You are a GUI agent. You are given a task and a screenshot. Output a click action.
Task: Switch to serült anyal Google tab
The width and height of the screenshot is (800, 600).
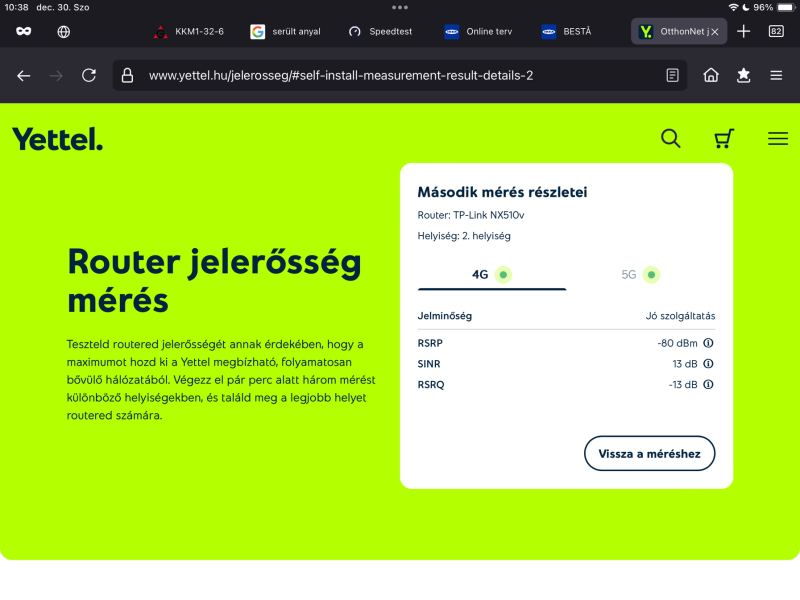pos(286,32)
